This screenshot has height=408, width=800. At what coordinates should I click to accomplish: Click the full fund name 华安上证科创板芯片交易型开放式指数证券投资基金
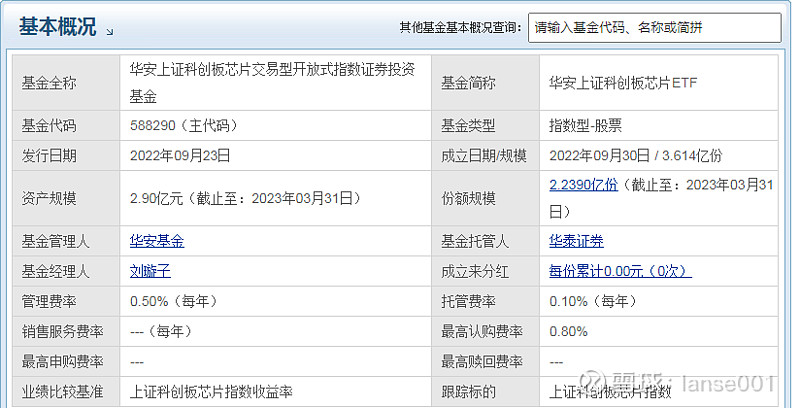coord(272,83)
